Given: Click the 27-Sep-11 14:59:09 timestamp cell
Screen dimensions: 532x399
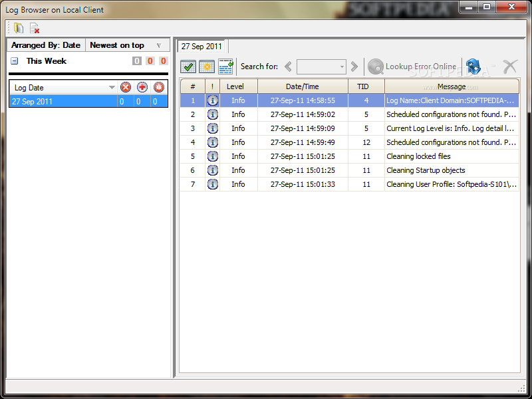Looking at the screenshot, I should (303, 128).
